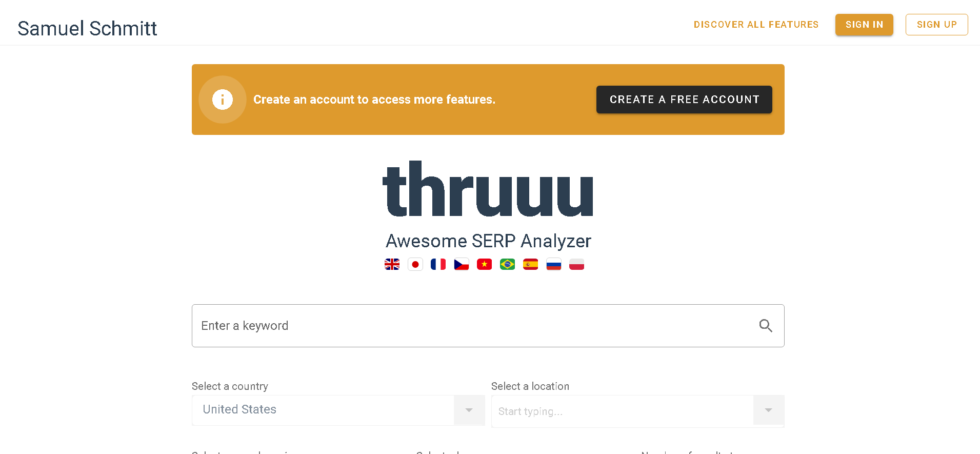Click "Create an account to access more features." text

point(374,100)
